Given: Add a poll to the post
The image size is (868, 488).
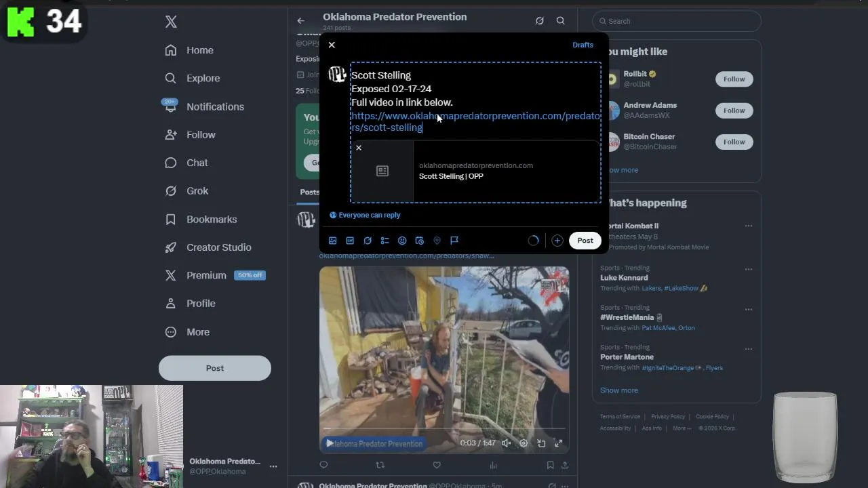Looking at the screenshot, I should [x=384, y=241].
